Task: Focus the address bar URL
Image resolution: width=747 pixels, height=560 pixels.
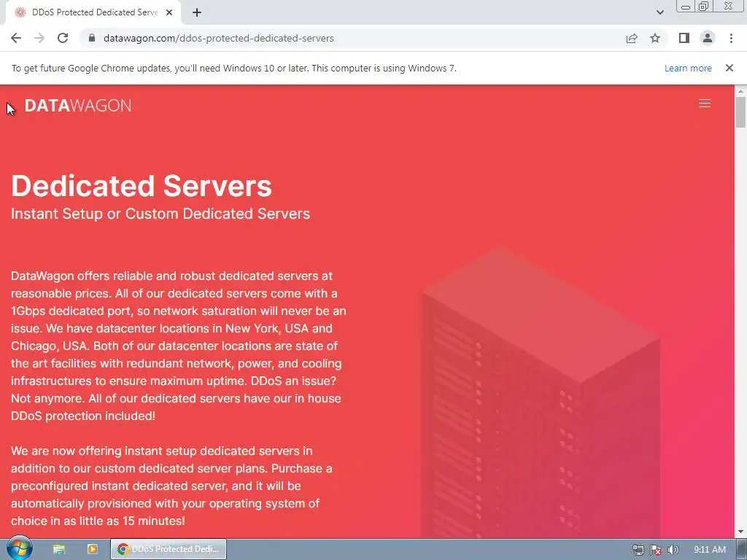Action: click(219, 38)
